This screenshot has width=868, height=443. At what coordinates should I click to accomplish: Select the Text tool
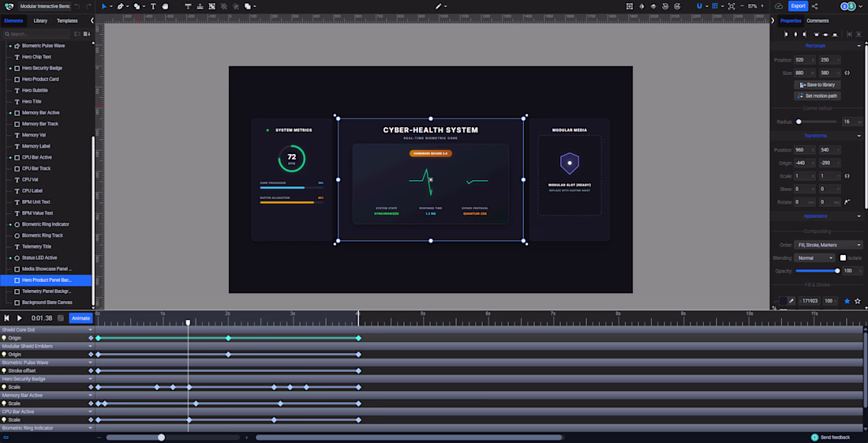pos(153,6)
